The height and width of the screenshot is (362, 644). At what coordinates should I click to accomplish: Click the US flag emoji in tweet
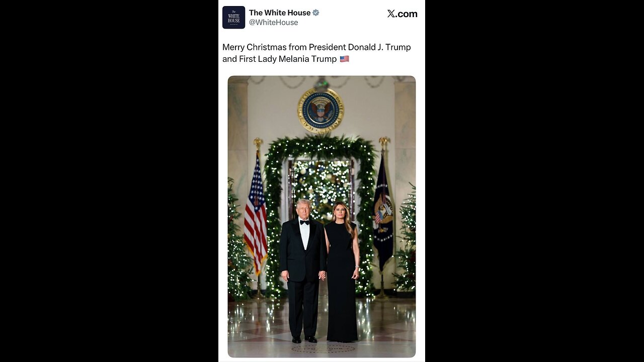point(344,59)
